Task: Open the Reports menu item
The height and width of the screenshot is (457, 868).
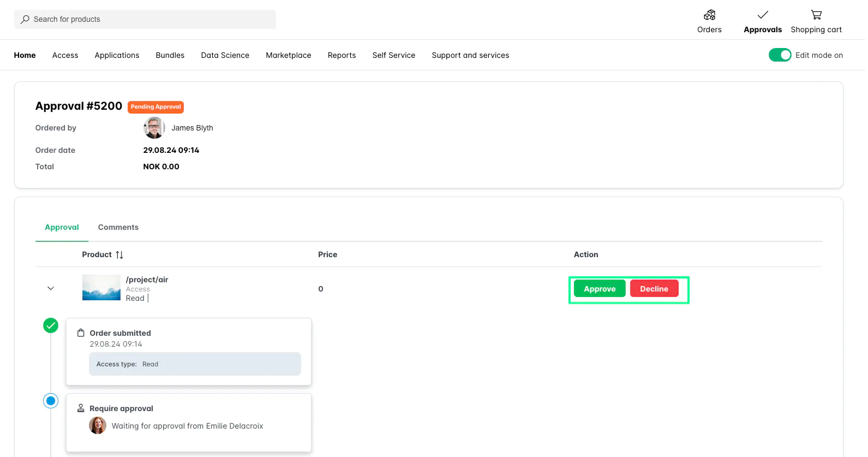Action: [x=342, y=55]
